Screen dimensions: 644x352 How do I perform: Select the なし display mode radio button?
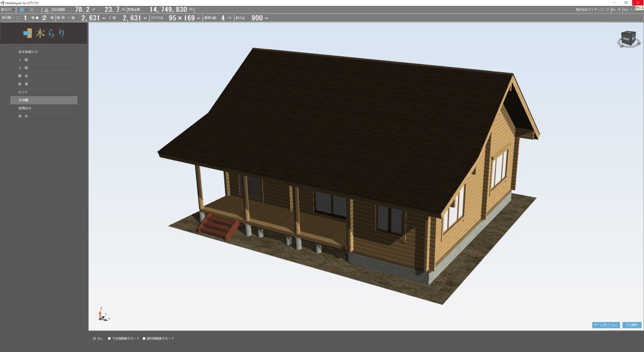tap(95, 339)
